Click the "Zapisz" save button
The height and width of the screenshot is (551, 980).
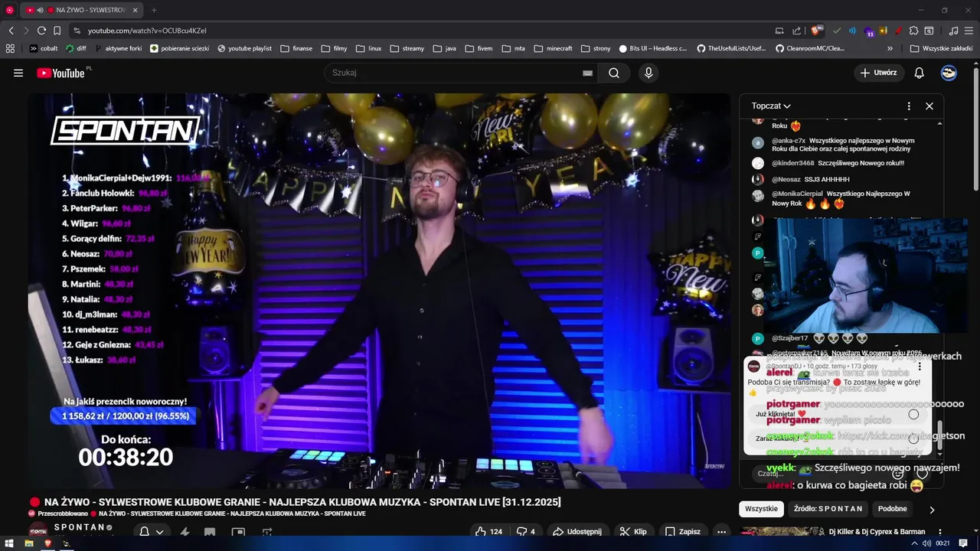683,531
